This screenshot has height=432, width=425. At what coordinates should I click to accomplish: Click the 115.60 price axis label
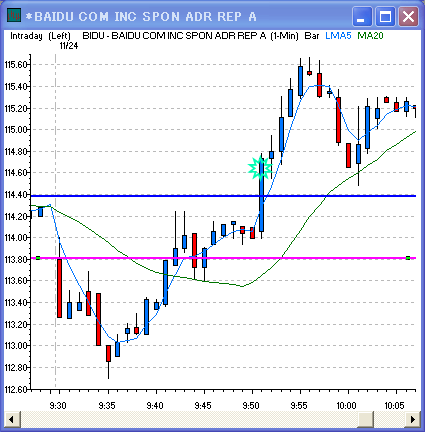[x=15, y=64]
